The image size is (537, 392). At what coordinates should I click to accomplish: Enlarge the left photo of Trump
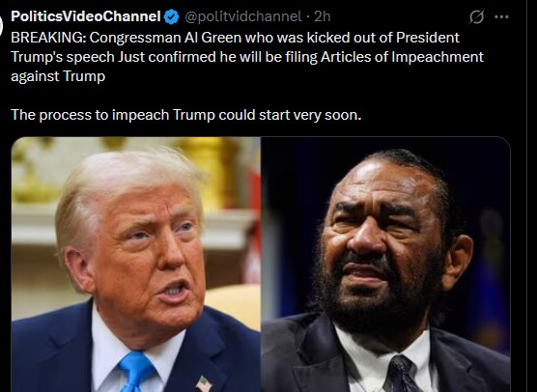point(136,265)
